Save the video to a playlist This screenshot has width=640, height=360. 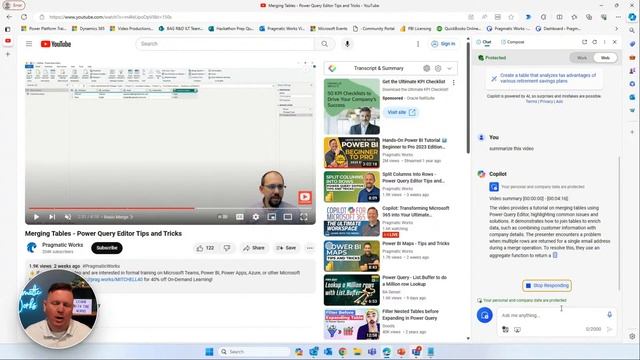286,248
